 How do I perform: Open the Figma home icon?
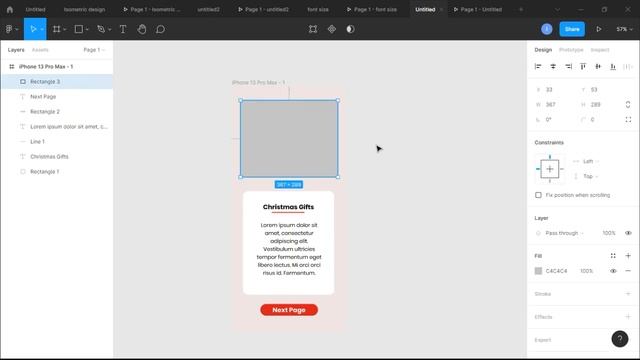point(10,9)
